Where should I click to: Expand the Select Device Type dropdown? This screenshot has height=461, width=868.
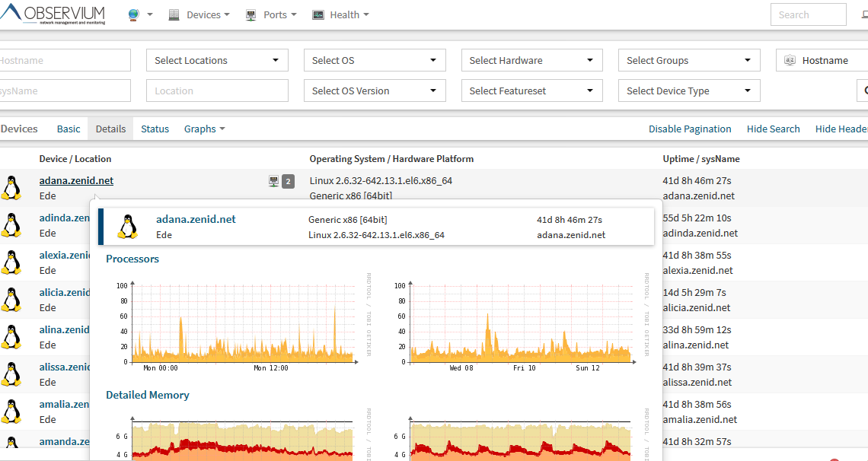click(689, 91)
